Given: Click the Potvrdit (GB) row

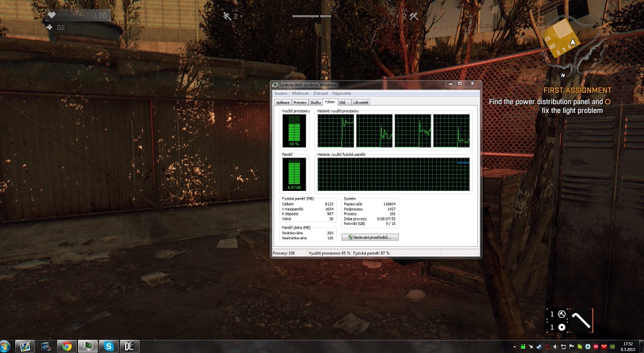Looking at the screenshot, I should 370,224.
